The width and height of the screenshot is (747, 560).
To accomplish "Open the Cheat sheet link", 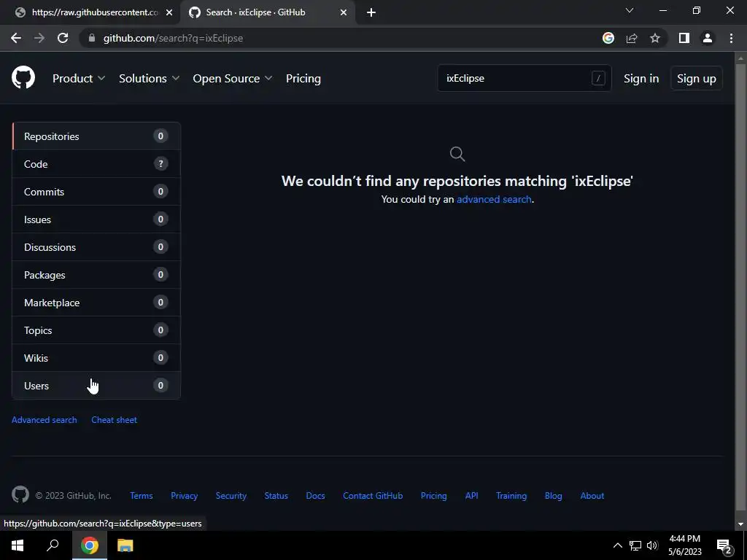I will tap(115, 419).
